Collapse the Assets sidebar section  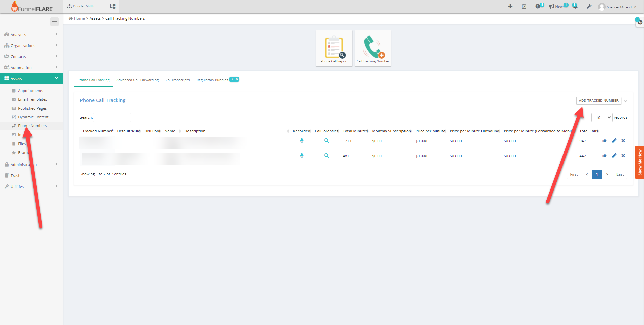32,79
